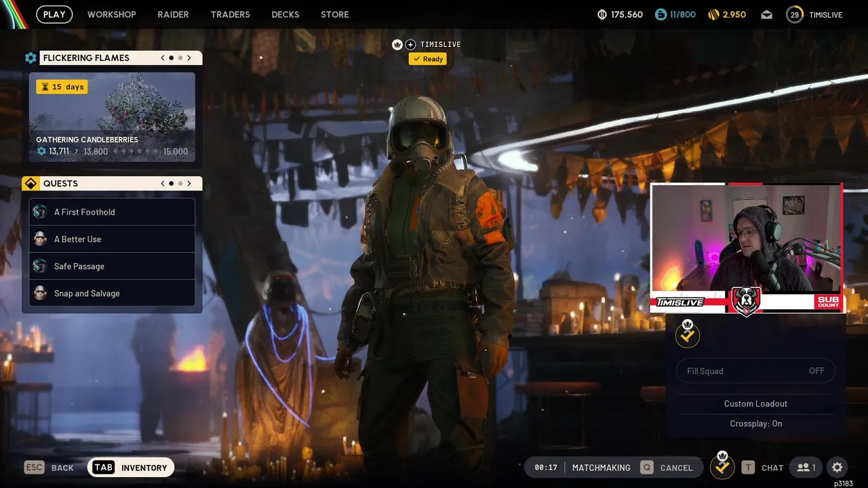Toggle the Fill Squad switch

point(755,371)
